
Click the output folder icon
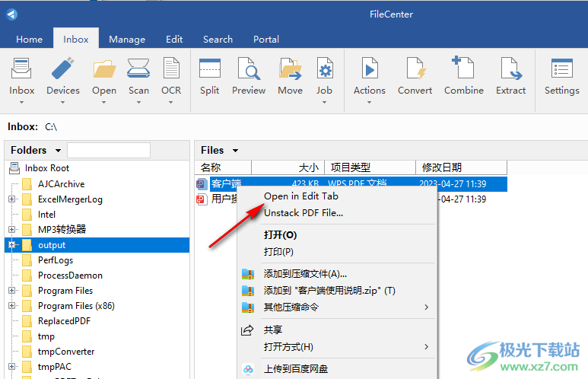(27, 245)
